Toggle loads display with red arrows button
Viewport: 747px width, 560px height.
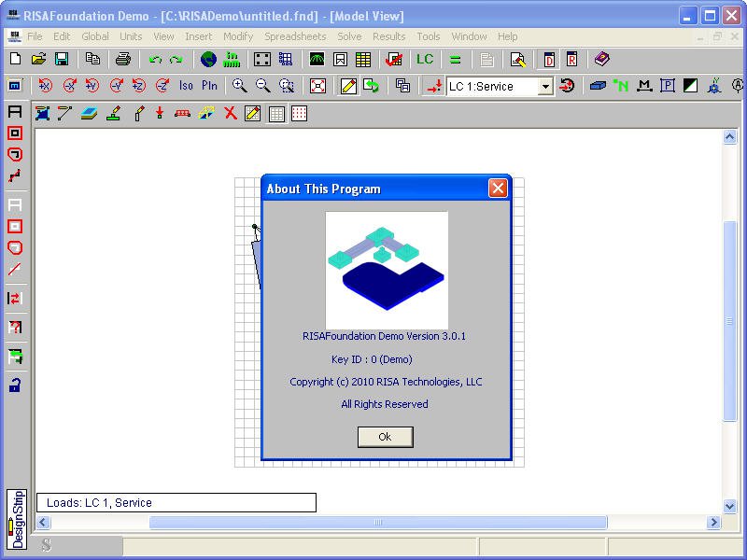(x=433, y=86)
